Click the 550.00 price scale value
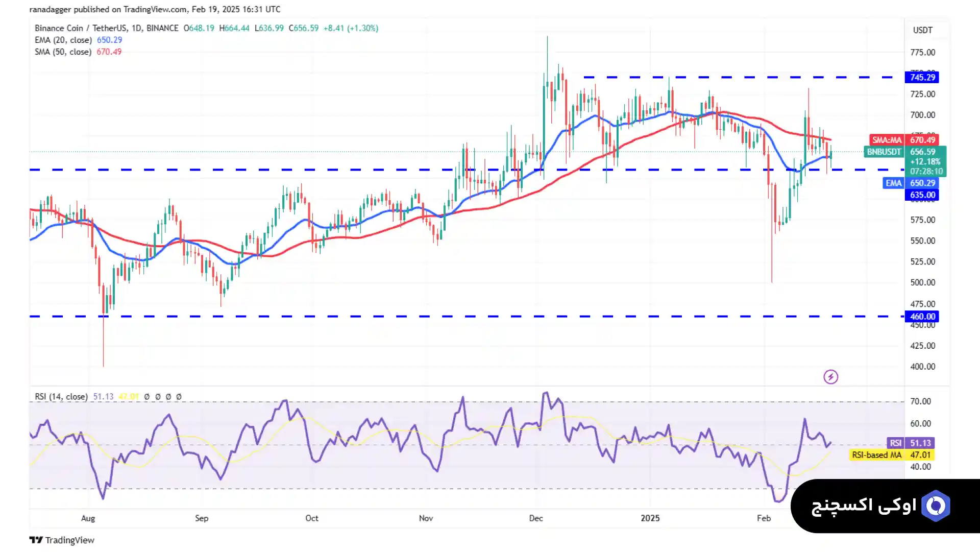The height and width of the screenshot is (552, 980). click(923, 241)
